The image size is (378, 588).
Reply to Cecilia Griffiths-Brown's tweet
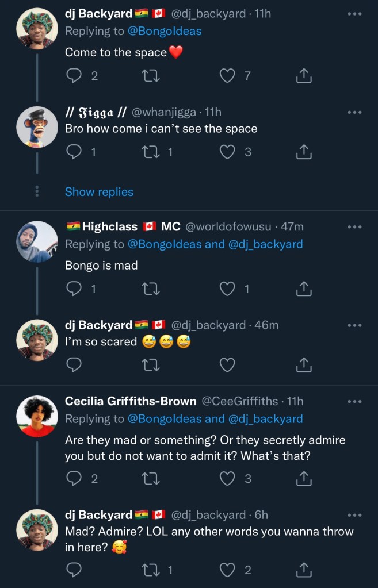coord(74,478)
